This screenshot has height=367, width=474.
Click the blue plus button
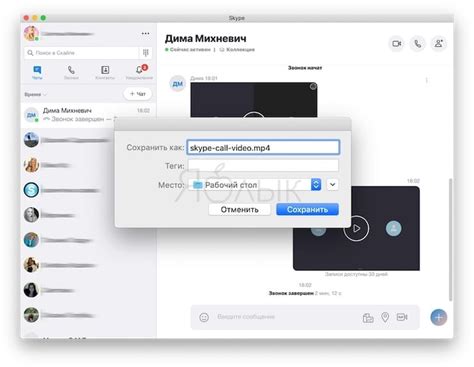click(x=439, y=317)
